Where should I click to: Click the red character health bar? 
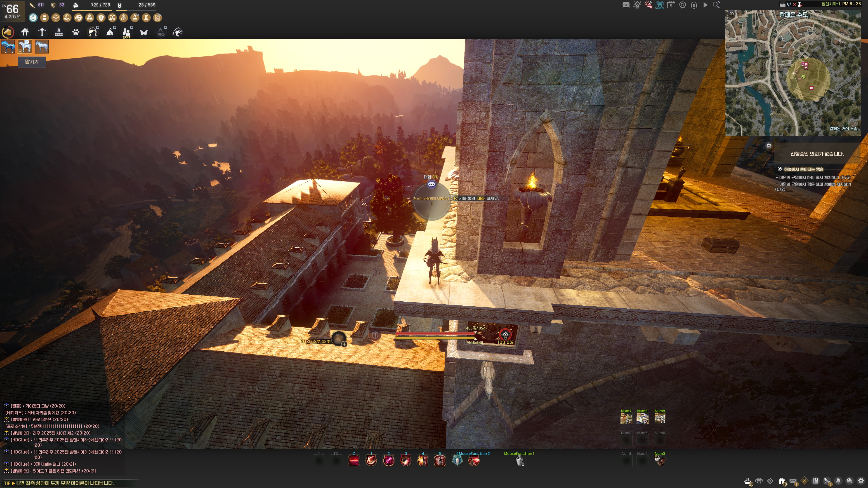[435, 334]
